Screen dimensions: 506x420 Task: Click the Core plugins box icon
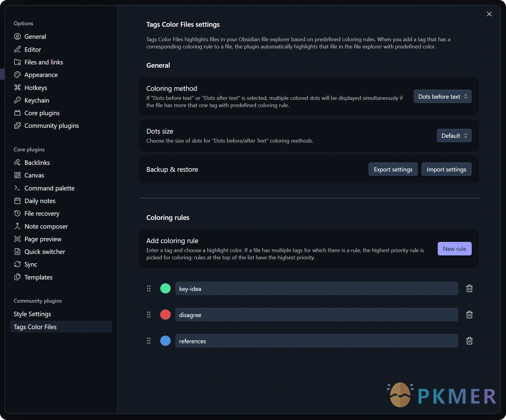coord(17,113)
